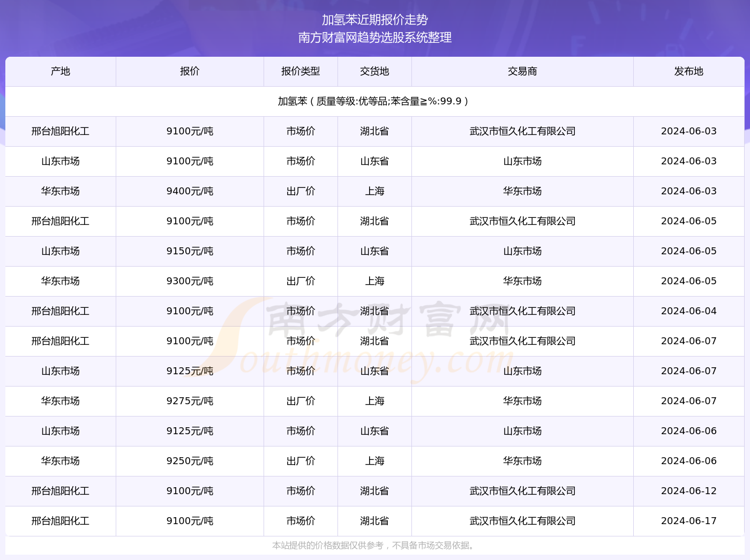Click 9125元/吨 in the 2024-06-06 row
Viewport: 750px width, 560px height.
190,431
